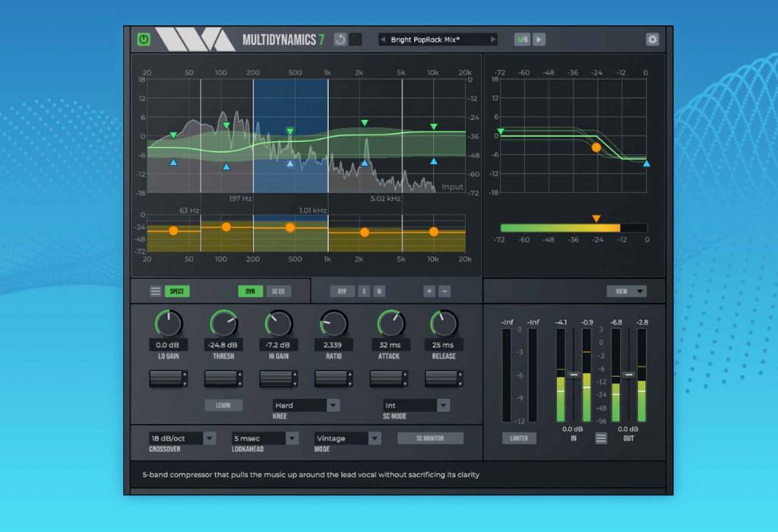Click the RELEASE value field showing 25 ms
The image size is (778, 532).
click(443, 345)
